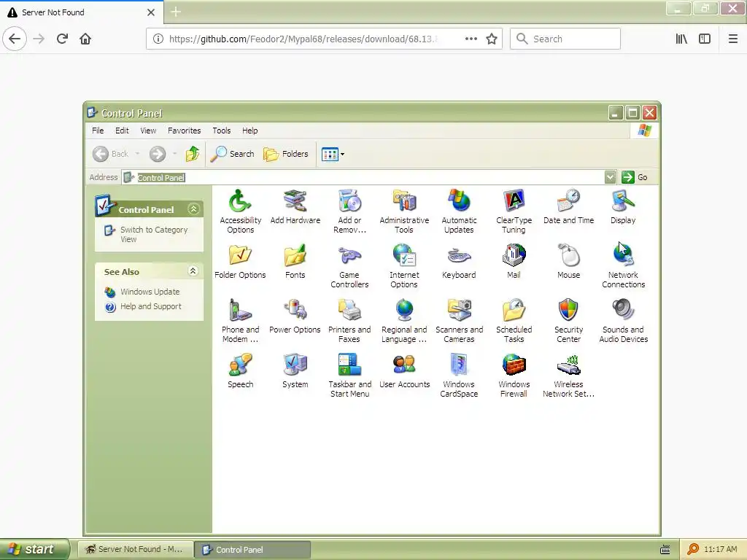747x560 pixels.
Task: Click the Windows Update link
Action: 150,292
